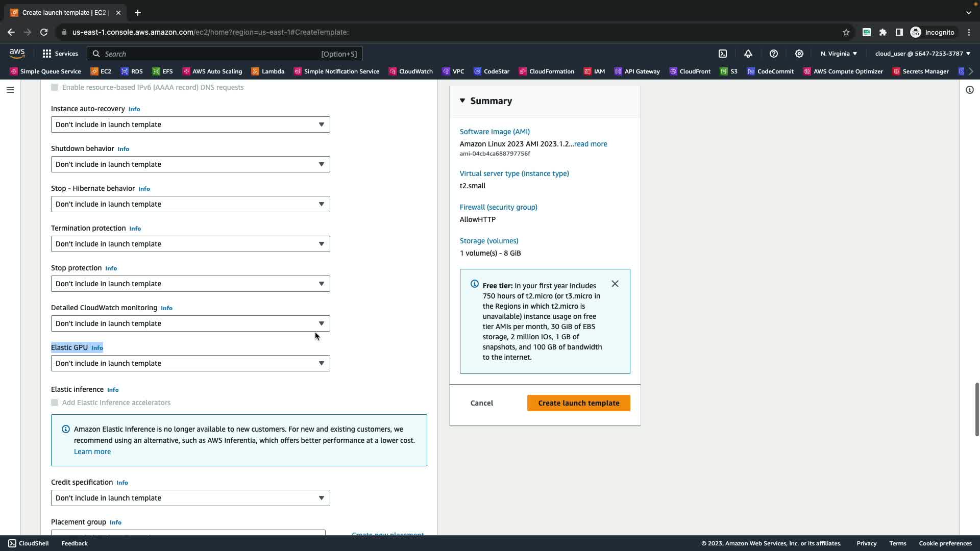Open the AWS console settings gear

pos(799,54)
